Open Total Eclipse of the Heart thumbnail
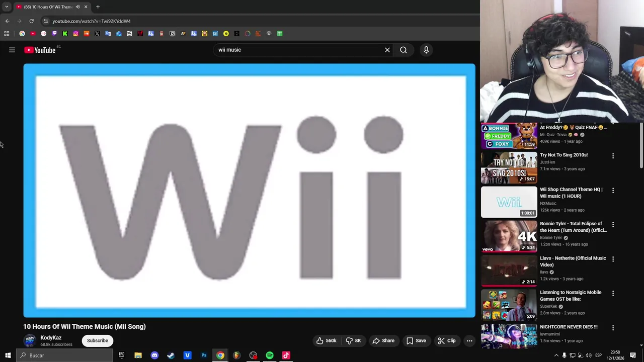Image resolution: width=644 pixels, height=362 pixels. (509, 236)
